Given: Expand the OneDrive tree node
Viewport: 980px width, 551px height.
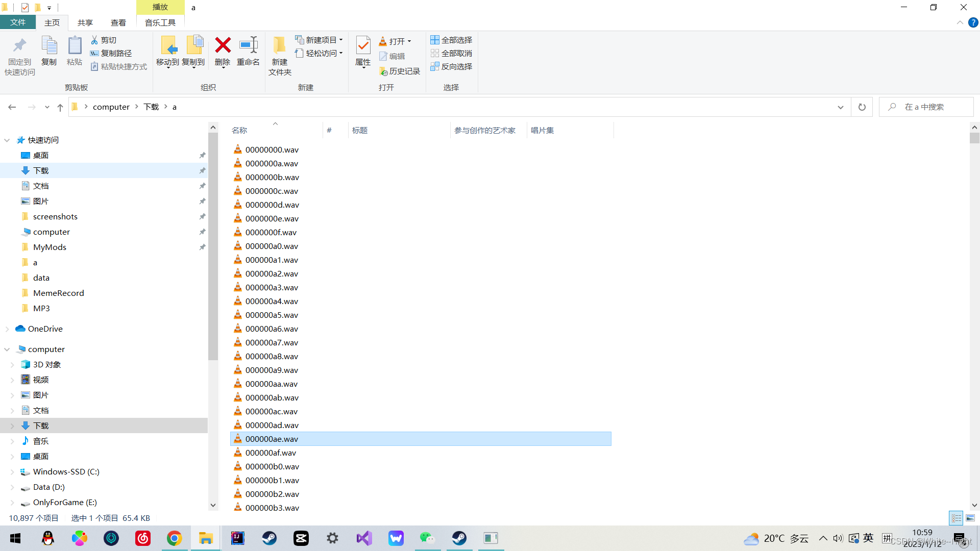Looking at the screenshot, I should click(7, 329).
